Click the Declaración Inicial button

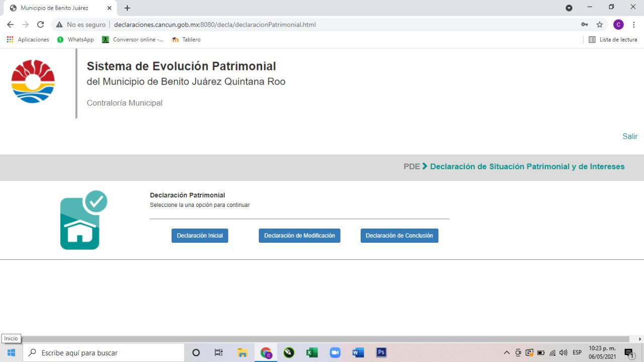200,236
